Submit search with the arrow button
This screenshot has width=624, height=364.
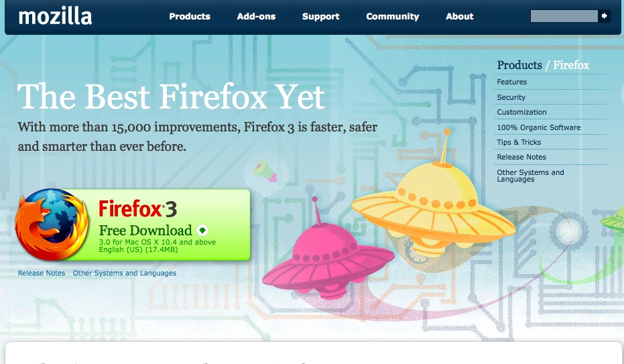tap(604, 16)
